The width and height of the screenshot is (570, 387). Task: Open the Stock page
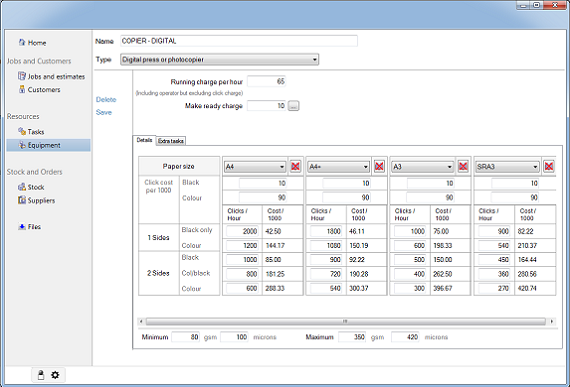coord(36,187)
